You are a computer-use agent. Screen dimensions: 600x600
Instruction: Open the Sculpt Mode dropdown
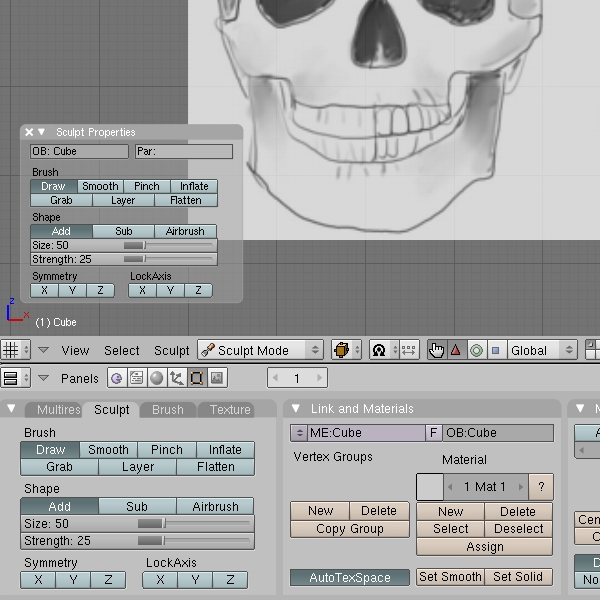click(x=260, y=350)
